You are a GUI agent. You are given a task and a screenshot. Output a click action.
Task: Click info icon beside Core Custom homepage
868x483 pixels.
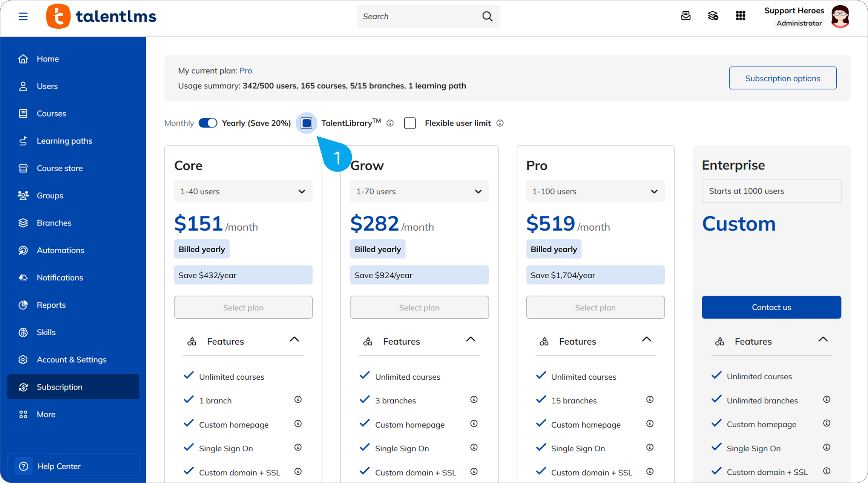point(298,424)
